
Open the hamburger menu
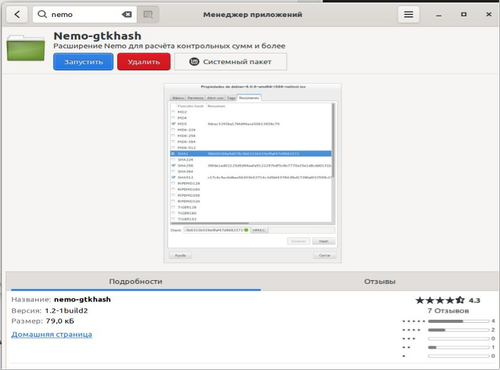[408, 14]
